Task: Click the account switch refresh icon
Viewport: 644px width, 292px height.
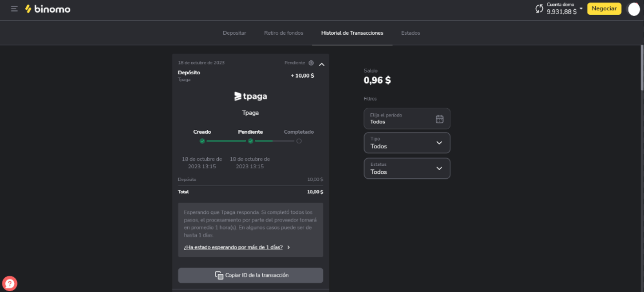Action: tap(539, 8)
